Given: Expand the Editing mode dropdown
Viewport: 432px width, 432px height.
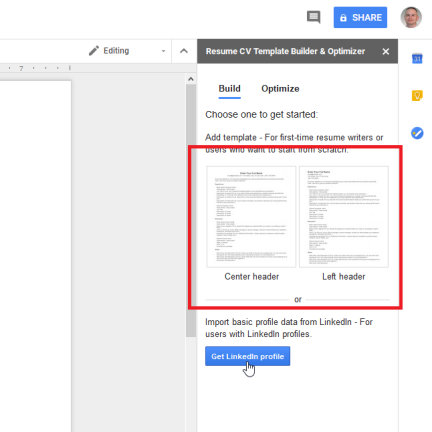Looking at the screenshot, I should pyautogui.click(x=163, y=51).
